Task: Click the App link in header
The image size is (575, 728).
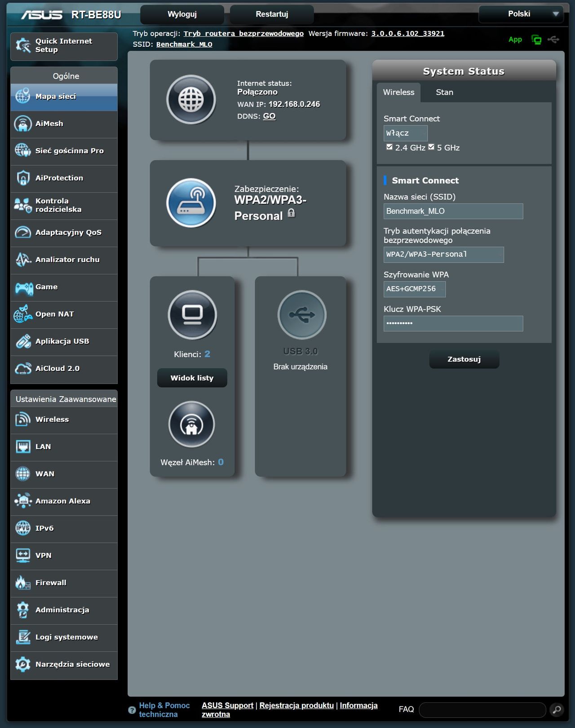Action: [515, 40]
